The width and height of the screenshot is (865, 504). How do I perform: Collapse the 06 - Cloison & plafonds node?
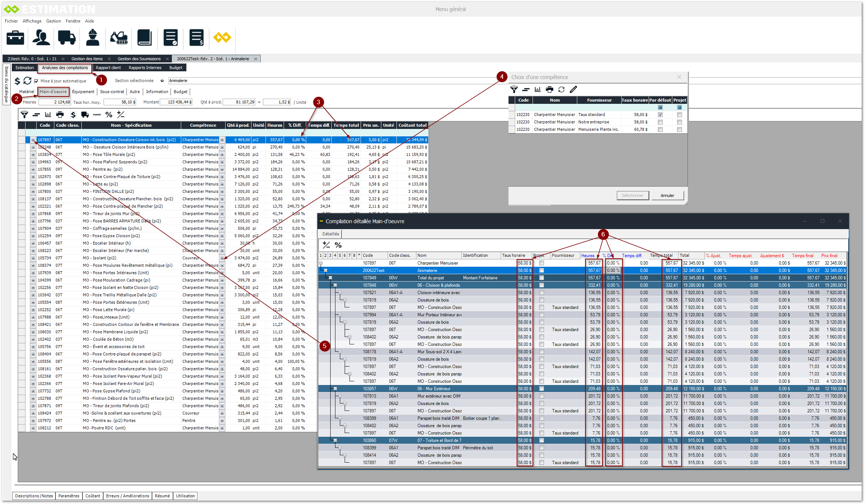(x=335, y=285)
